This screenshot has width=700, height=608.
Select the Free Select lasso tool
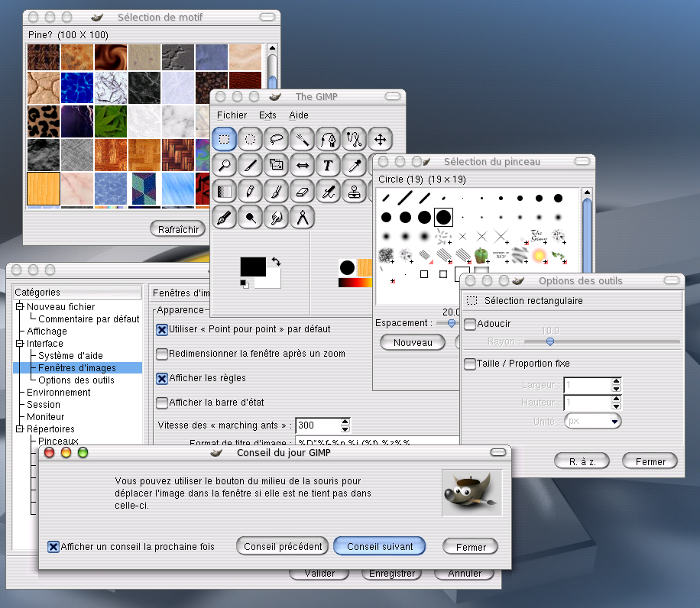(276, 140)
